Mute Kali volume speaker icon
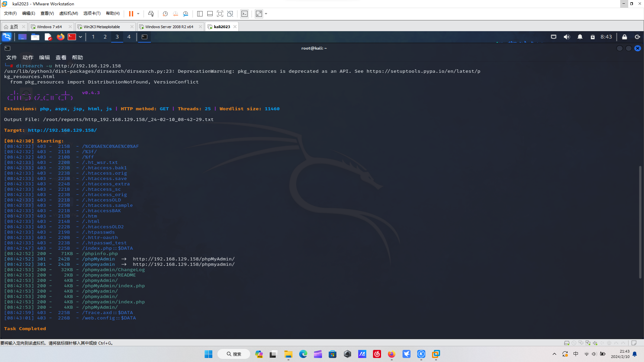 567,37
